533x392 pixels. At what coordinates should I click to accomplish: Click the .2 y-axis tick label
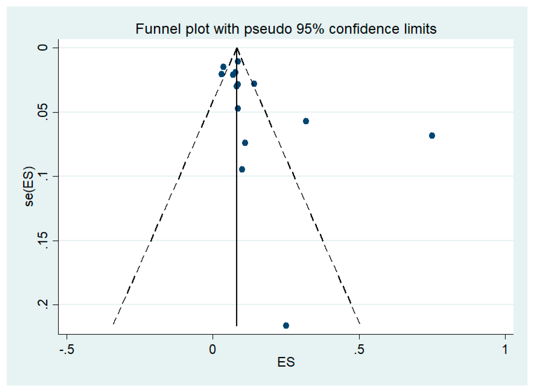click(x=43, y=304)
